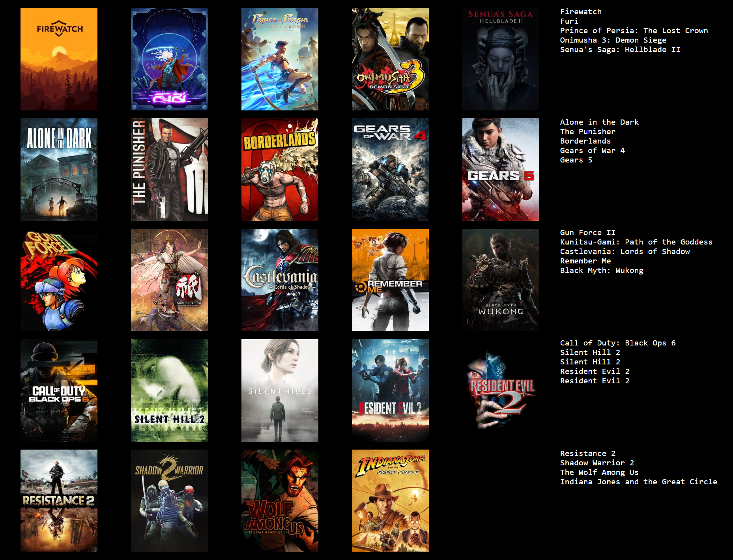733x560 pixels.
Task: Click "Silent Hill 2" text directly above Resident Evil 2
Action: [590, 362]
